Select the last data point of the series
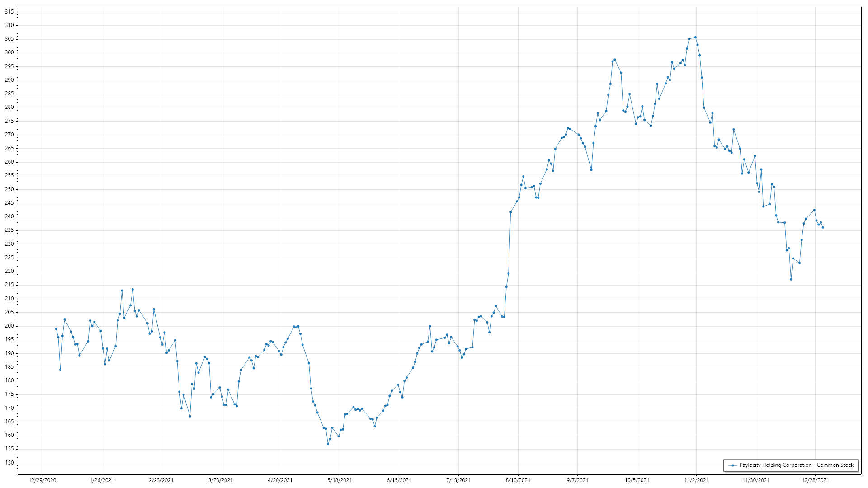868x488 pixels. click(x=823, y=227)
